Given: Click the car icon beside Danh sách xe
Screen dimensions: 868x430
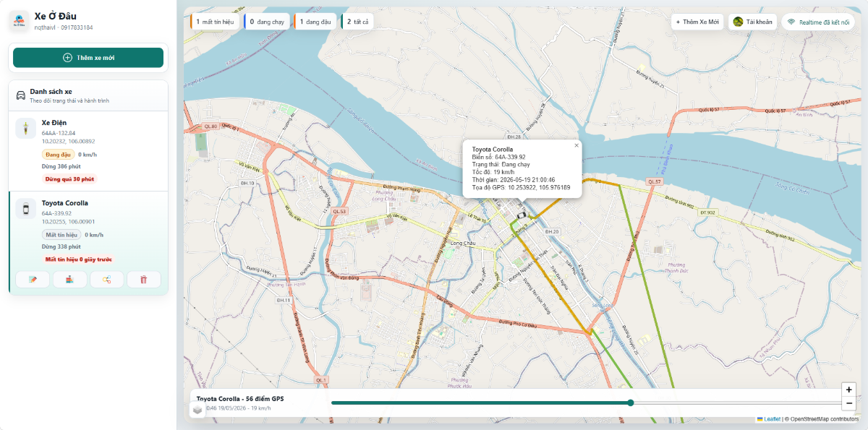Looking at the screenshot, I should (x=21, y=95).
